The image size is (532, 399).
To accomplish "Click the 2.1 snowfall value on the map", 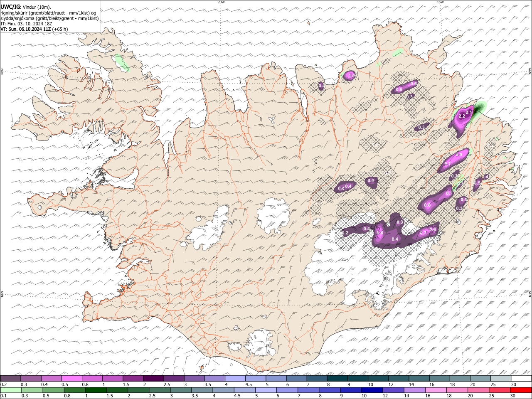I will [x=469, y=112].
